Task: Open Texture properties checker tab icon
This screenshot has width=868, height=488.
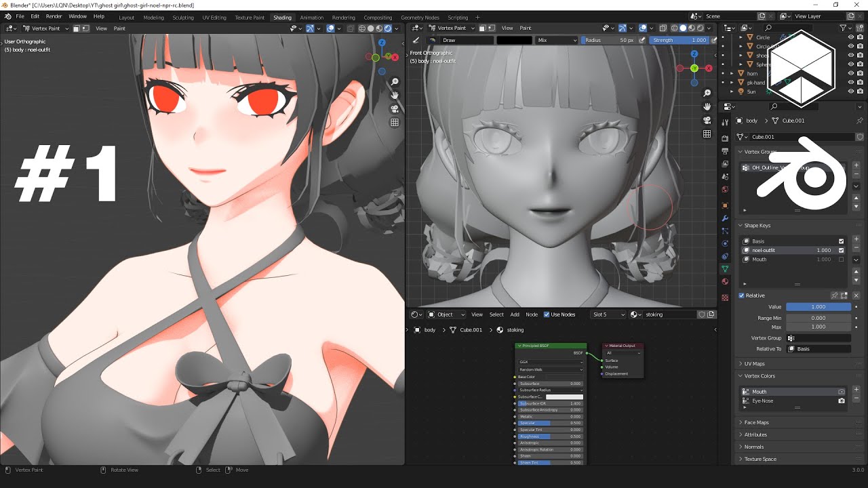Action: (x=725, y=298)
